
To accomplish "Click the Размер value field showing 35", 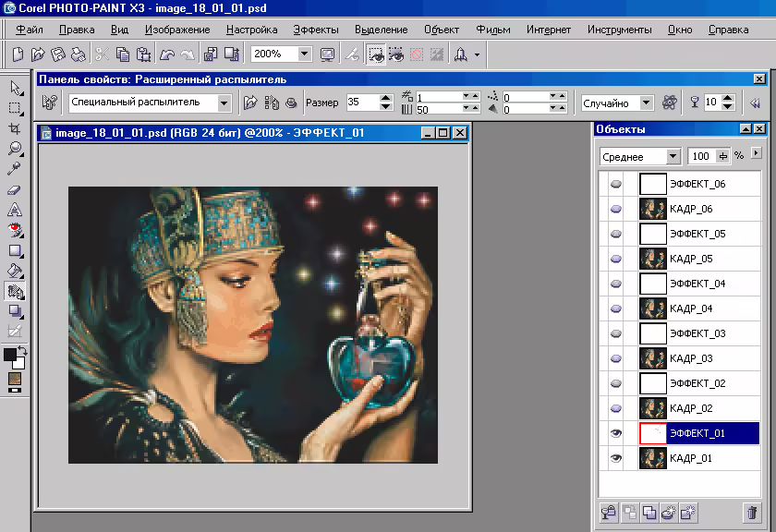I will click(362, 103).
